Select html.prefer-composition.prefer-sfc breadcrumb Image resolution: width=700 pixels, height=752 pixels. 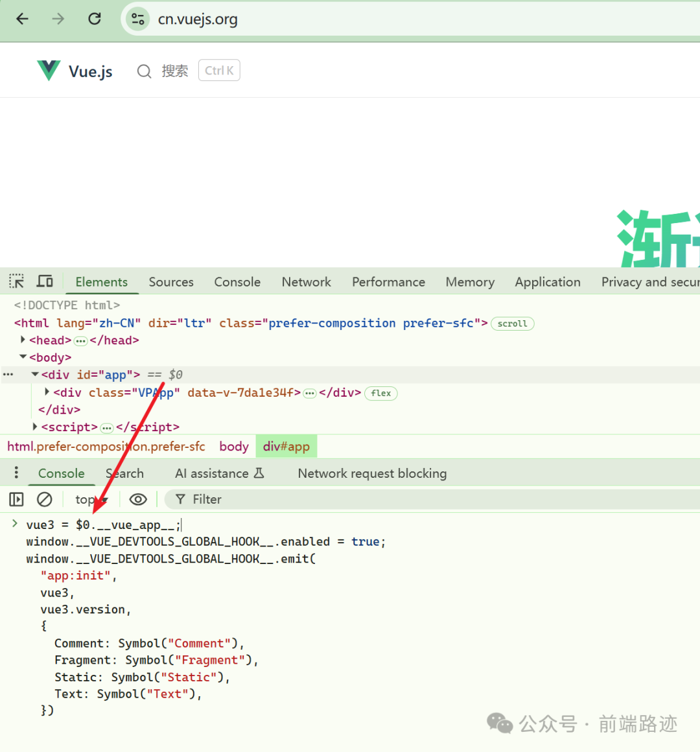coord(106,447)
